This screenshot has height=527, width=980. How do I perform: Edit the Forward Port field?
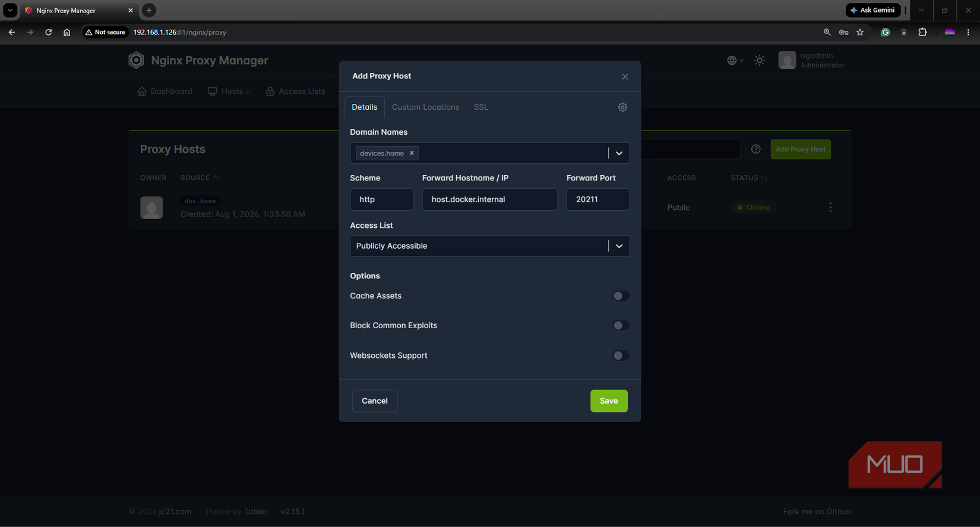[x=598, y=199]
